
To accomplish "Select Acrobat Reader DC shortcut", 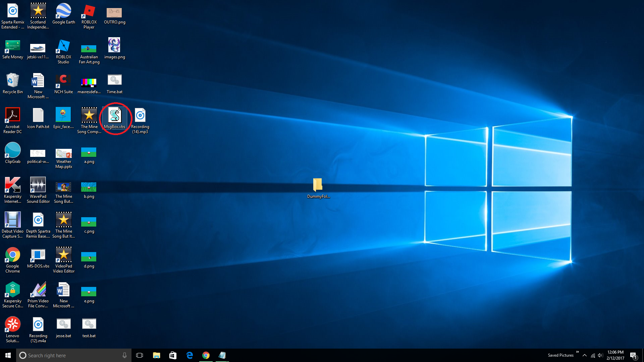I will click(x=13, y=121).
